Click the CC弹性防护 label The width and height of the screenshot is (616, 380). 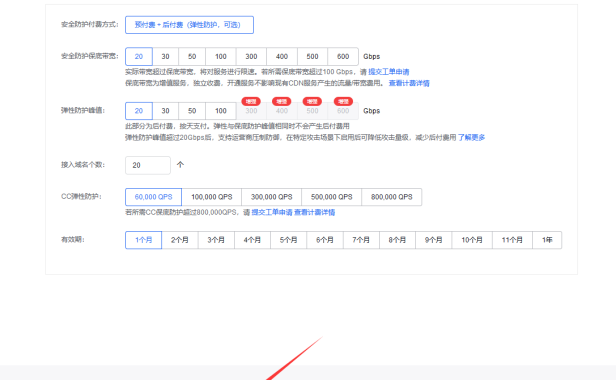[x=81, y=196]
